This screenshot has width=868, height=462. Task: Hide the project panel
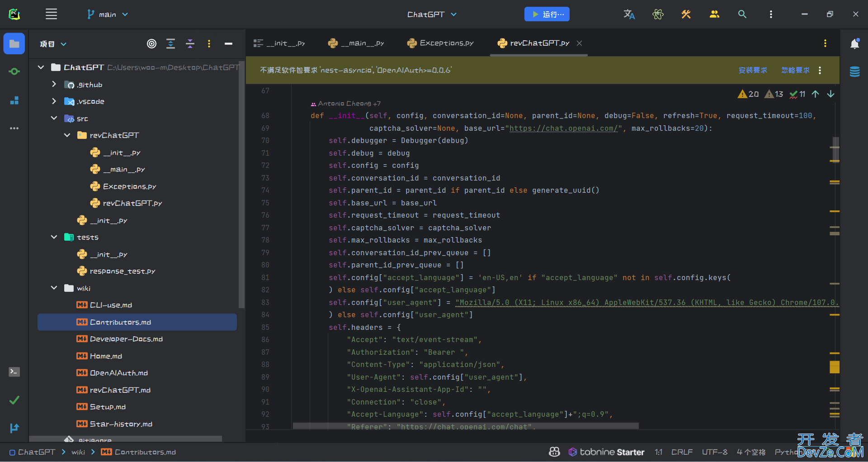[228, 44]
